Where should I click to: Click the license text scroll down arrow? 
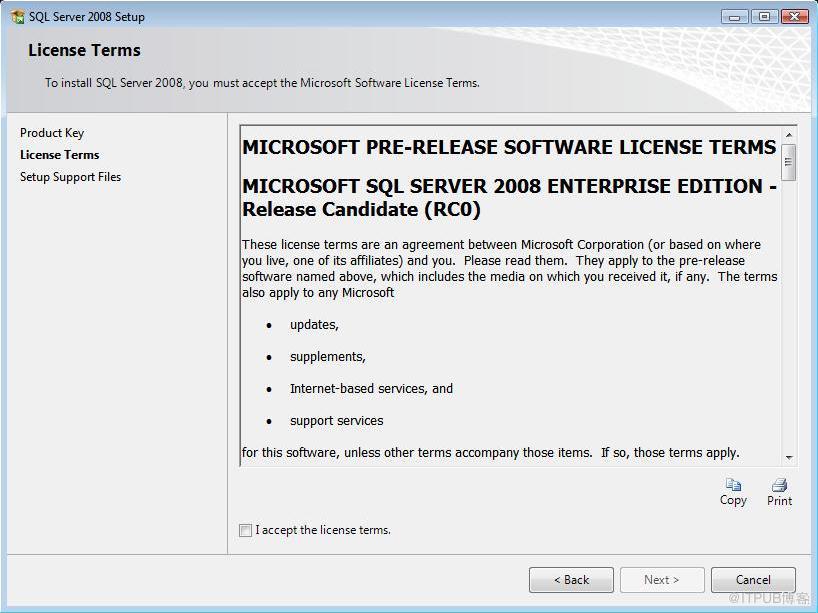pyautogui.click(x=789, y=457)
